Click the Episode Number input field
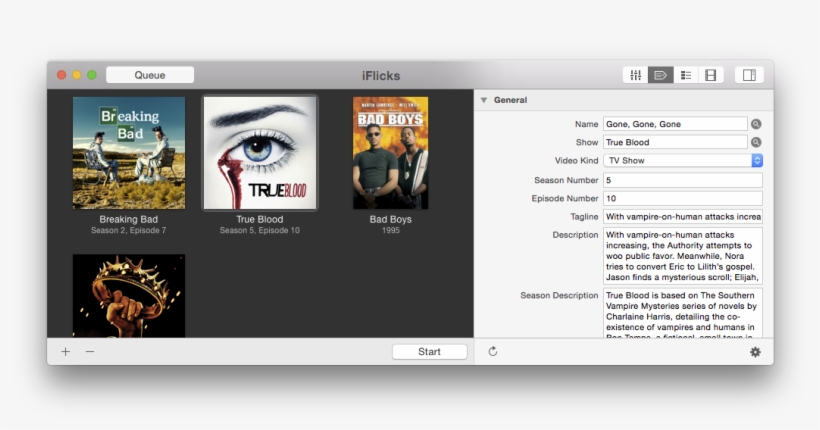Viewport: 820px width, 430px height. tap(682, 198)
